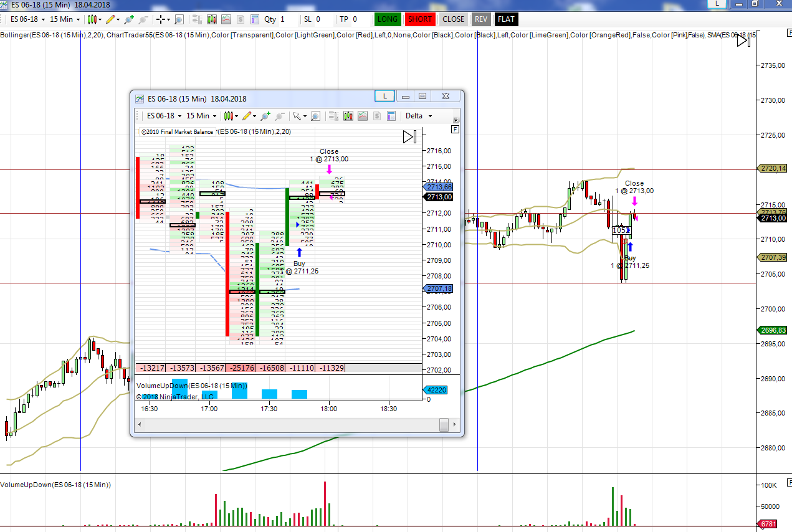The image size is (792, 532).
Task: Click zoom out icon in main toolbar
Action: coord(143,19)
